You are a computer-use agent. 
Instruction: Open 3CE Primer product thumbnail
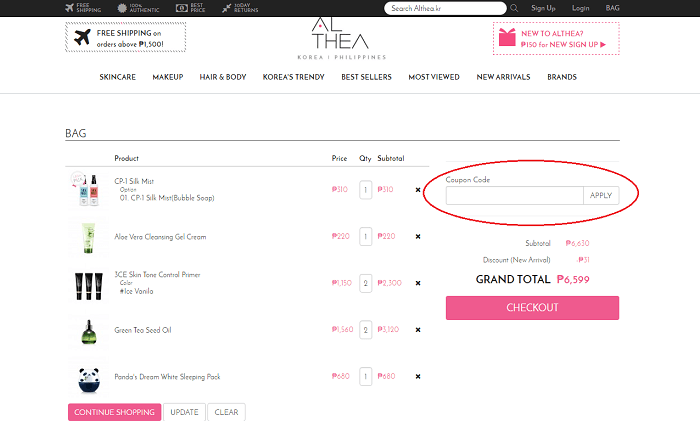click(x=88, y=284)
